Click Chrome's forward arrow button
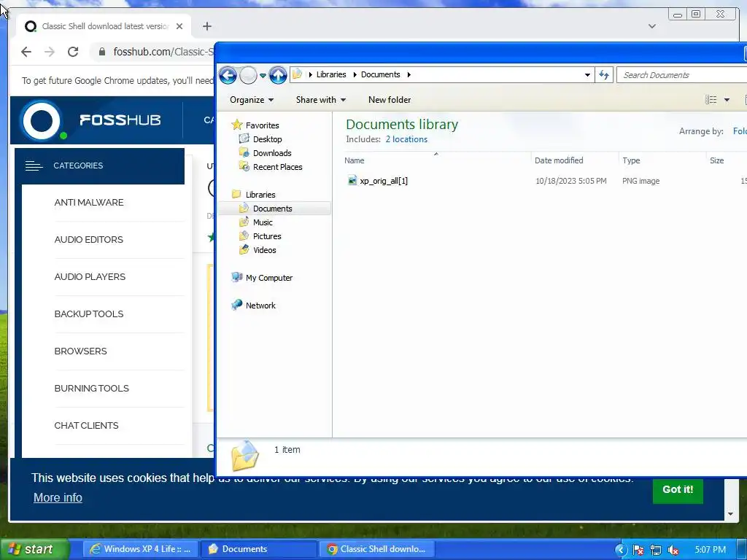This screenshot has width=747, height=560. [x=50, y=52]
